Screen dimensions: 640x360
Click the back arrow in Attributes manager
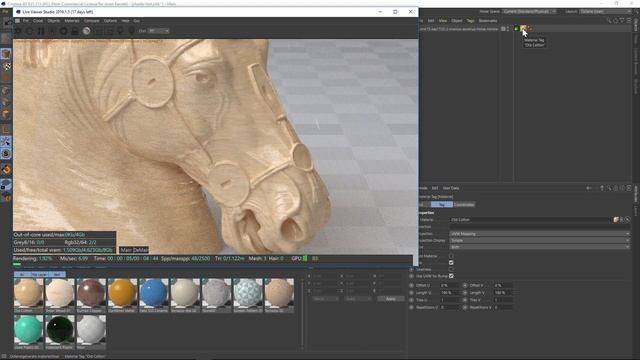pyautogui.click(x=589, y=188)
